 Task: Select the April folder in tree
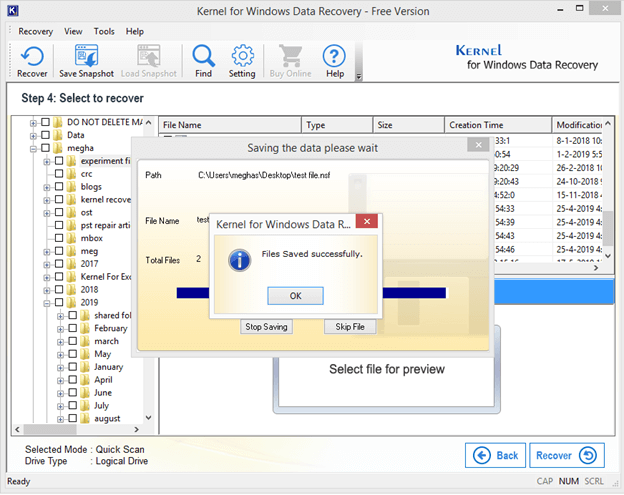(103, 380)
